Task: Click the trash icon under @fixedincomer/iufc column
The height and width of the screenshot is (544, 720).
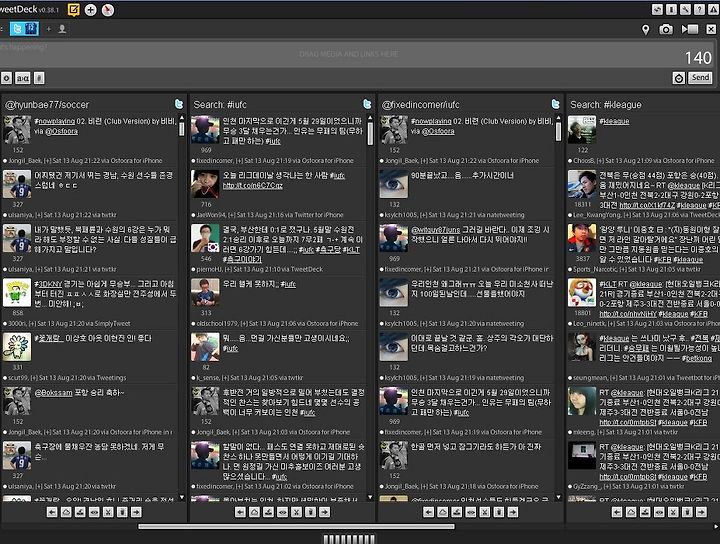Action: 499,512
